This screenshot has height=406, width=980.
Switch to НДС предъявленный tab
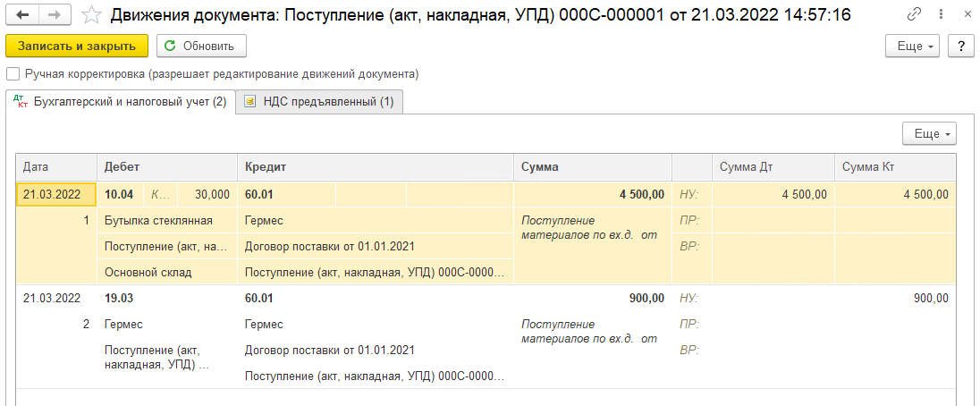coord(319,103)
